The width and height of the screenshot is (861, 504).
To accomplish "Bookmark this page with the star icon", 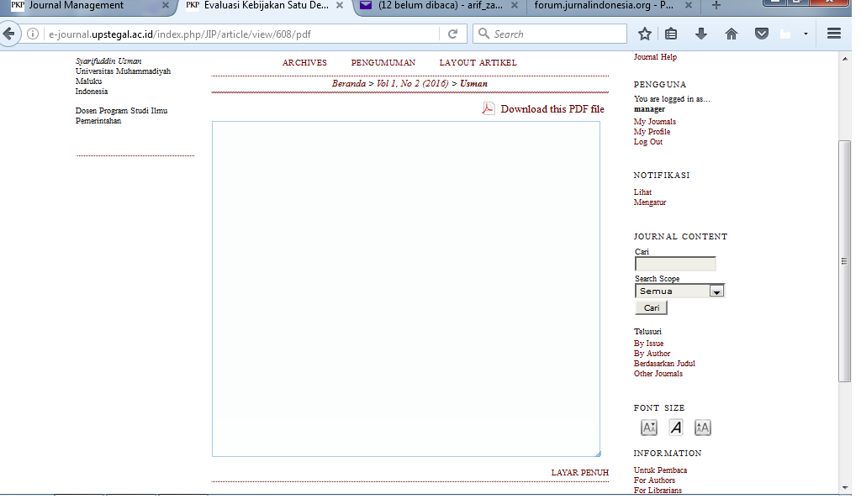I will point(645,34).
